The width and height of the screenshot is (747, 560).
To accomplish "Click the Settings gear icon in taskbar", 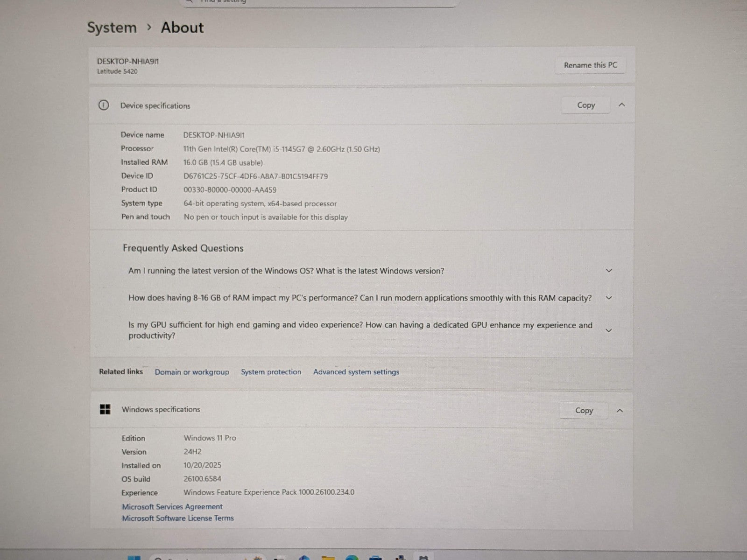I will point(423,558).
